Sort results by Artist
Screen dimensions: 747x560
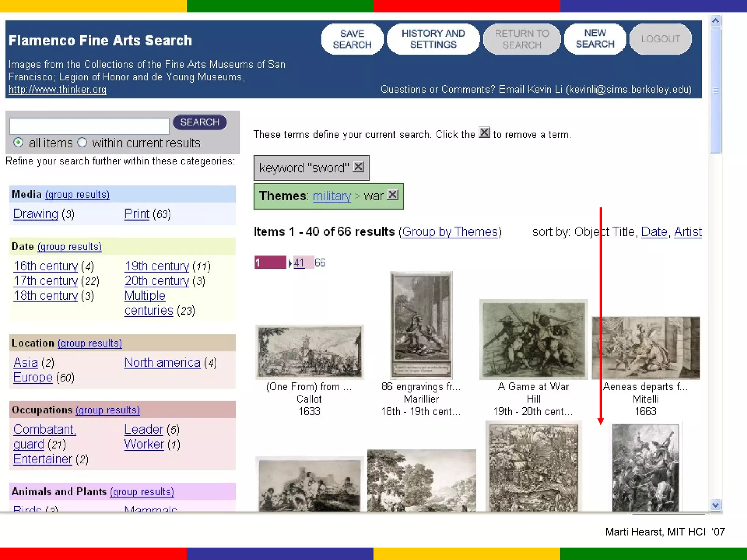pos(688,232)
